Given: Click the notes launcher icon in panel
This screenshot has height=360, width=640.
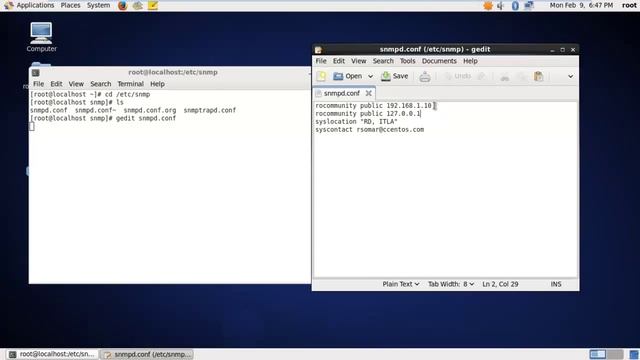Looking at the screenshot, I should click(x=153, y=5).
